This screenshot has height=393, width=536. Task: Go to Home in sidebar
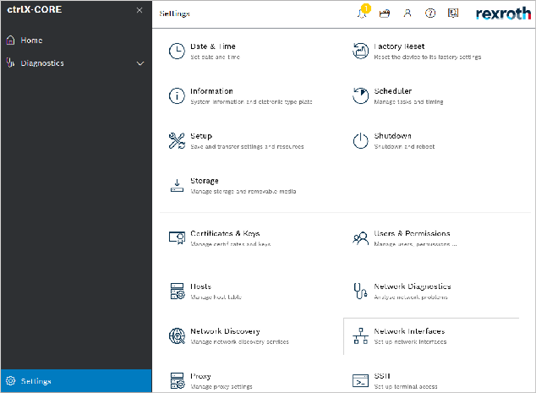coord(76,40)
